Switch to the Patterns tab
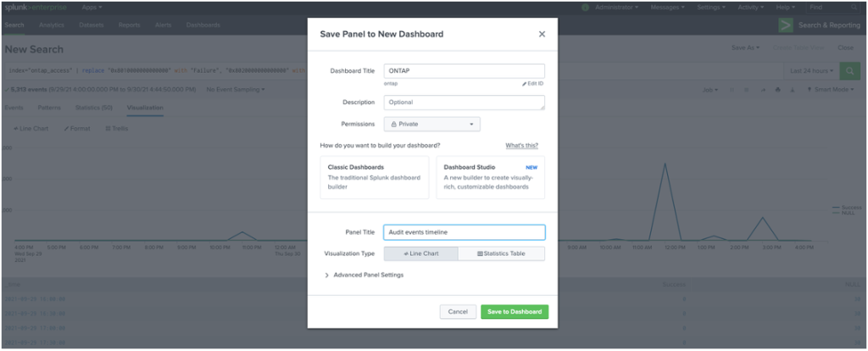The height and width of the screenshot is (351, 868). pyautogui.click(x=48, y=108)
